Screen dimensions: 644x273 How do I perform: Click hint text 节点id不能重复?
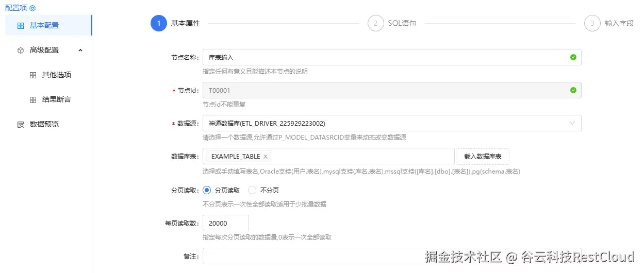224,104
